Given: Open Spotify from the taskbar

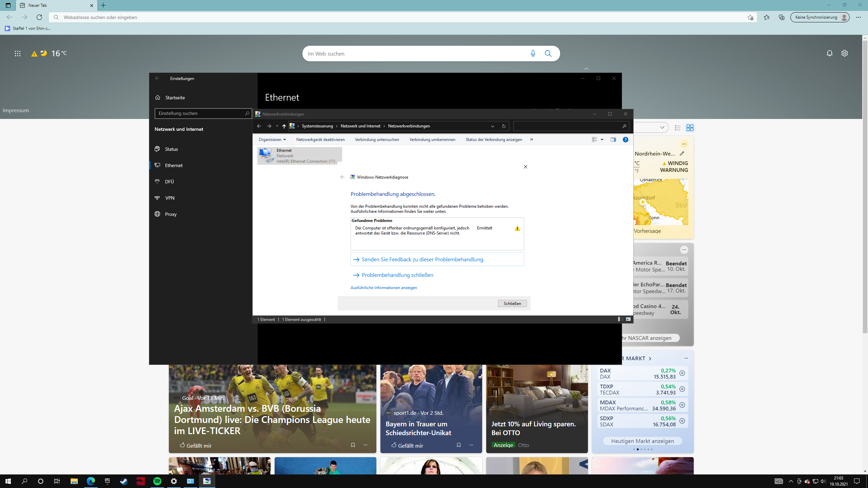Looking at the screenshot, I should [157, 481].
